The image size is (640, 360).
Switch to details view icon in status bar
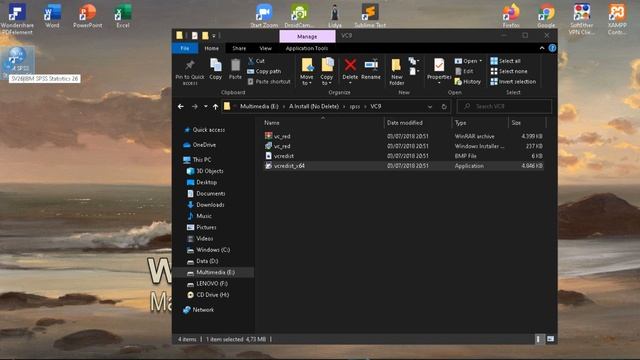(x=539, y=339)
